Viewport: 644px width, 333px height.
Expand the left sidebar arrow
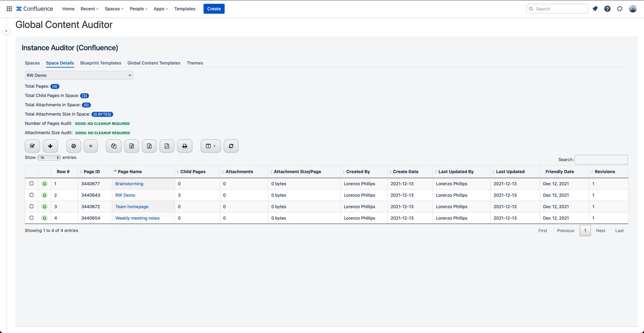click(x=6, y=31)
